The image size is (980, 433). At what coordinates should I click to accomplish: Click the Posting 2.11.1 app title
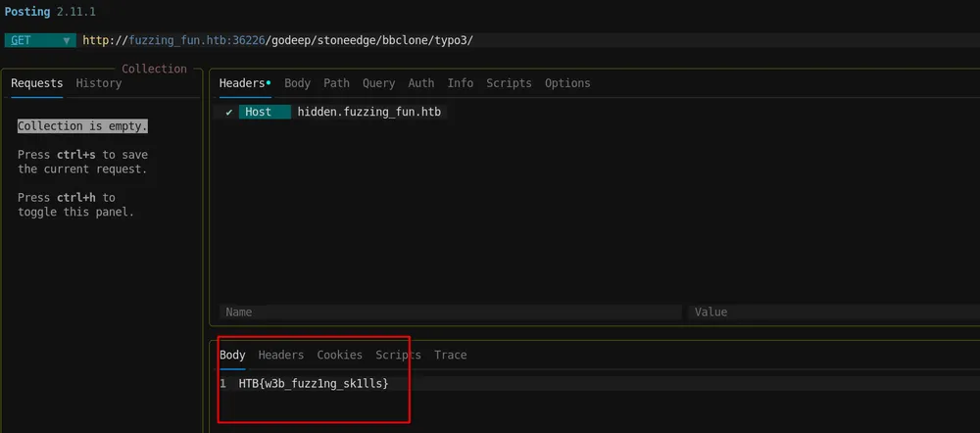click(x=50, y=12)
